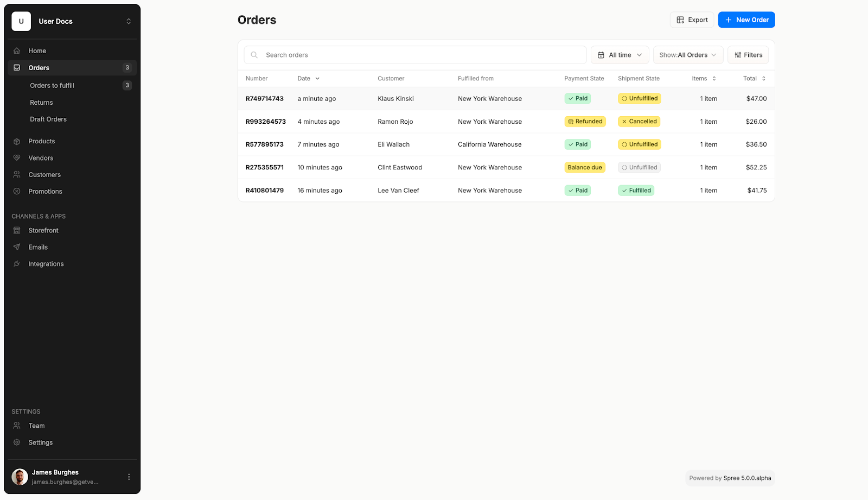This screenshot has width=868, height=500.
Task: Go to Promotions section
Action: click(45, 192)
